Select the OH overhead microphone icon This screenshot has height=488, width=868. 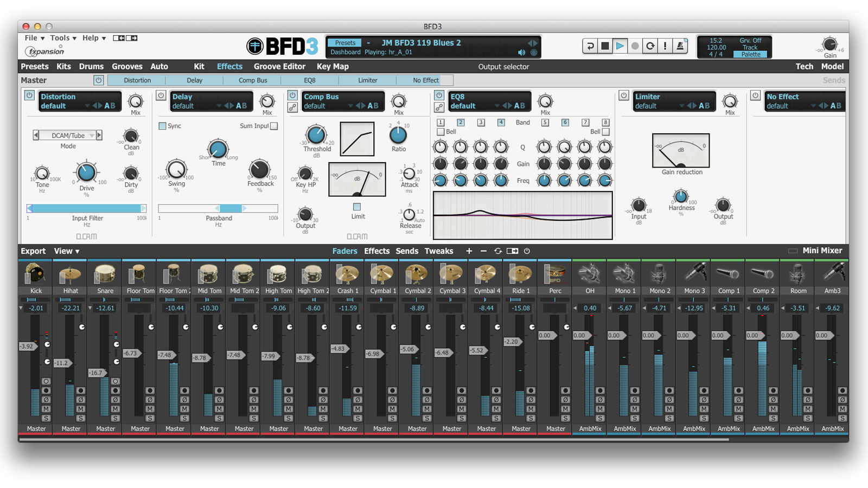click(590, 274)
